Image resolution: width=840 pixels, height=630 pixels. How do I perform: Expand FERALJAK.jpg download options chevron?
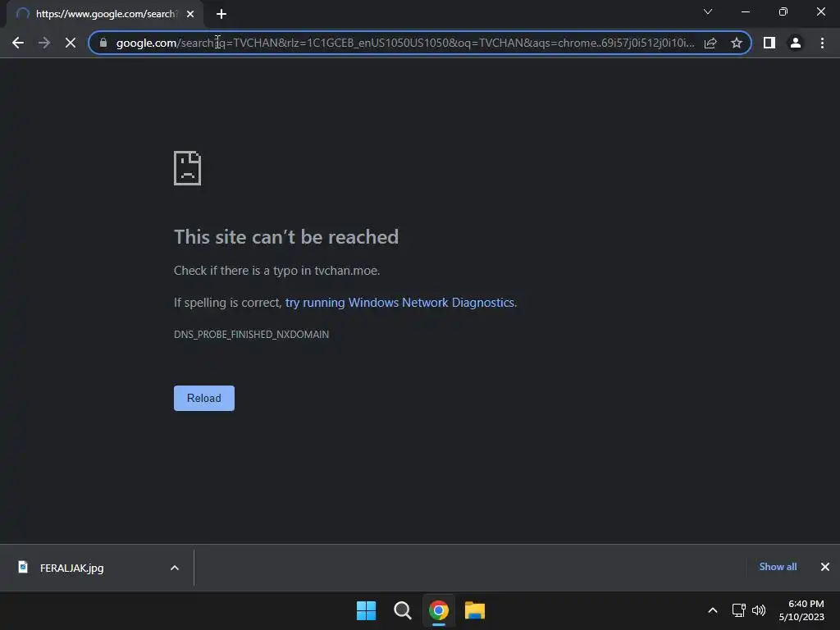[x=175, y=568]
